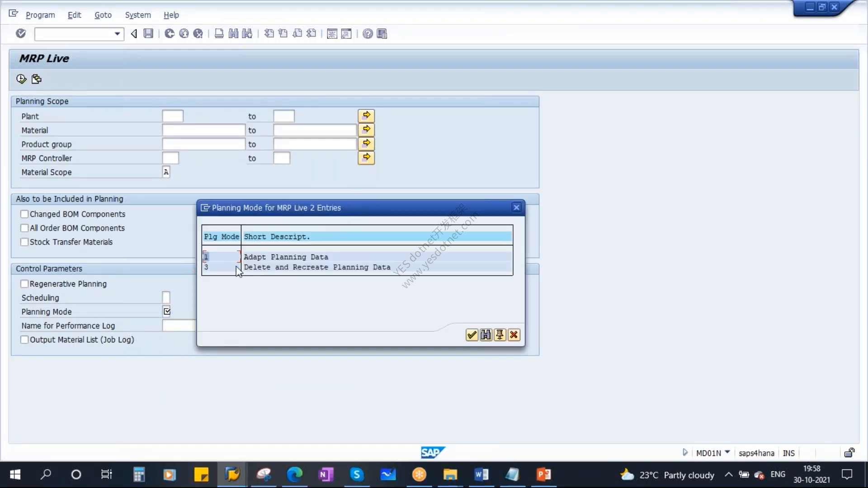The height and width of the screenshot is (488, 868).
Task: Click the Help question mark icon
Action: click(x=368, y=34)
